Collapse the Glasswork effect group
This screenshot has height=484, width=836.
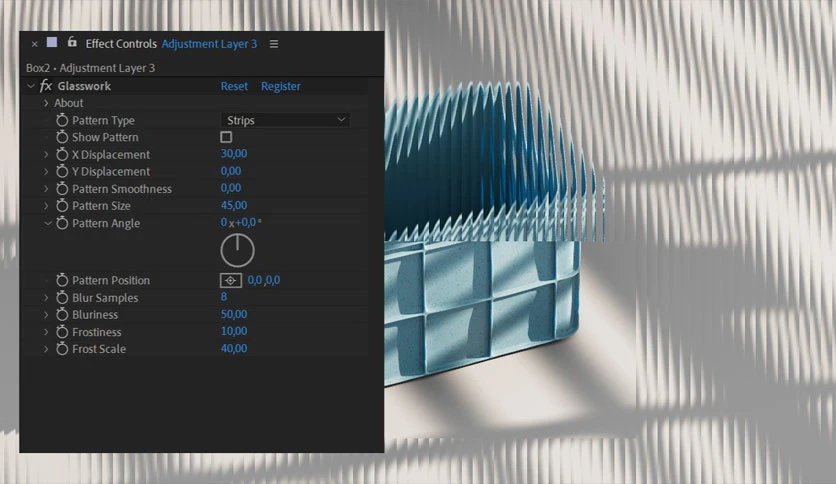31,86
